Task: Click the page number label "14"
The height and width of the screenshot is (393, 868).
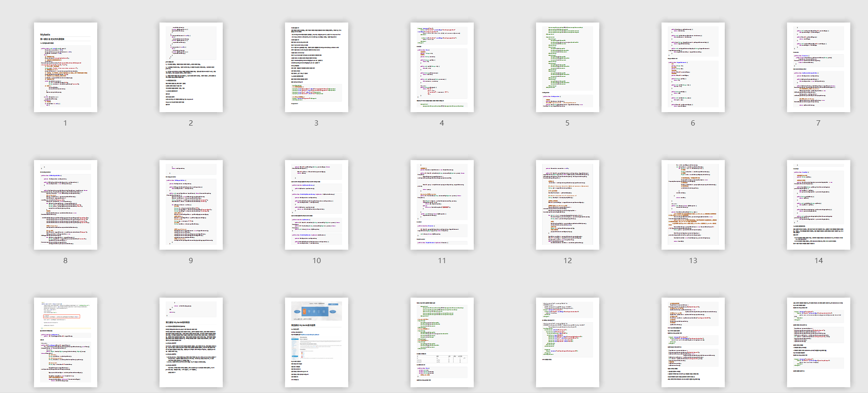Action: pyautogui.click(x=819, y=261)
